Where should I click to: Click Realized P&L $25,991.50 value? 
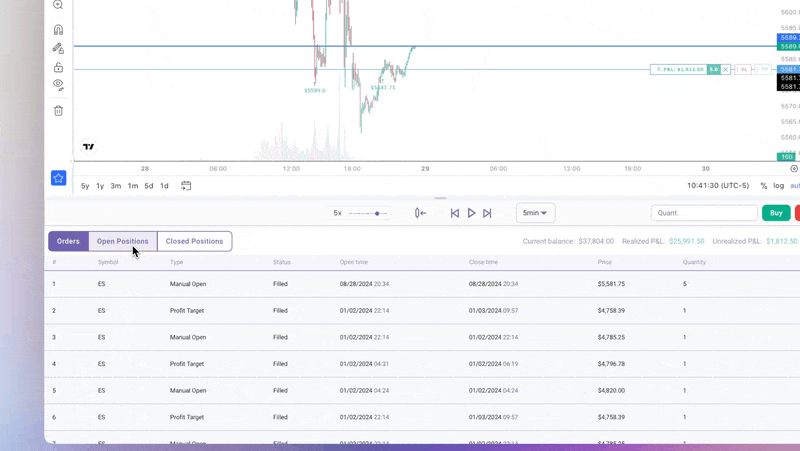[687, 241]
